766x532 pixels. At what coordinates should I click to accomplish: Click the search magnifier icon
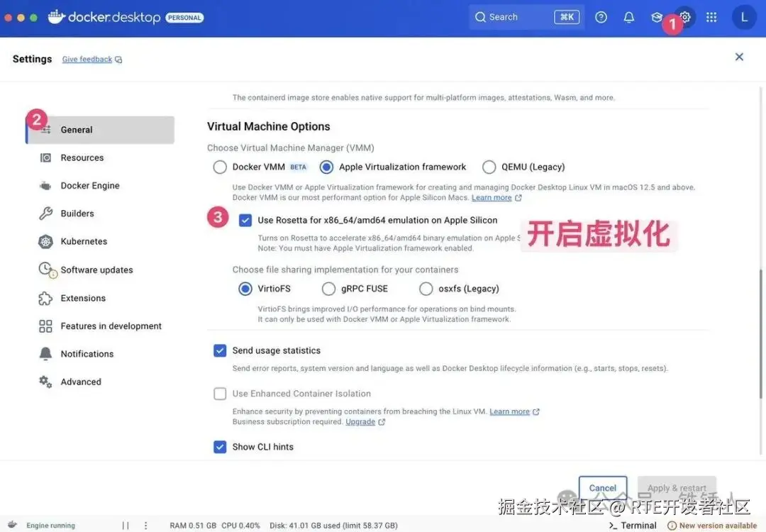(x=480, y=17)
